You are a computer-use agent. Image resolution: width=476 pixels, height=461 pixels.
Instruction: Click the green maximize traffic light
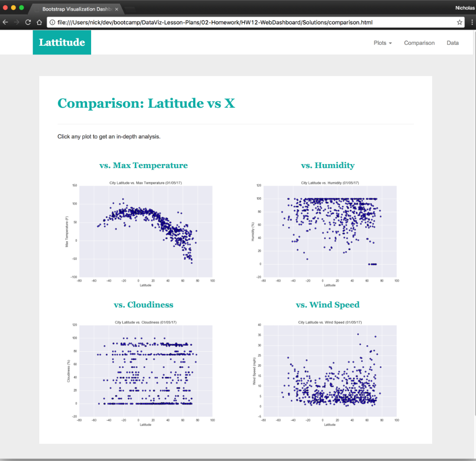[x=21, y=8]
